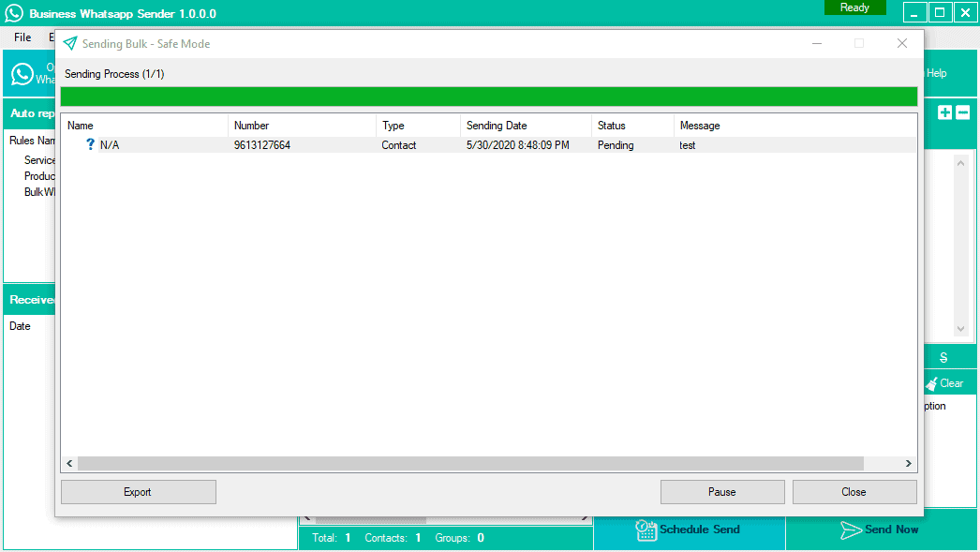Click the Total count in status bar
Viewport: 980px width, 552px height.
332,538
